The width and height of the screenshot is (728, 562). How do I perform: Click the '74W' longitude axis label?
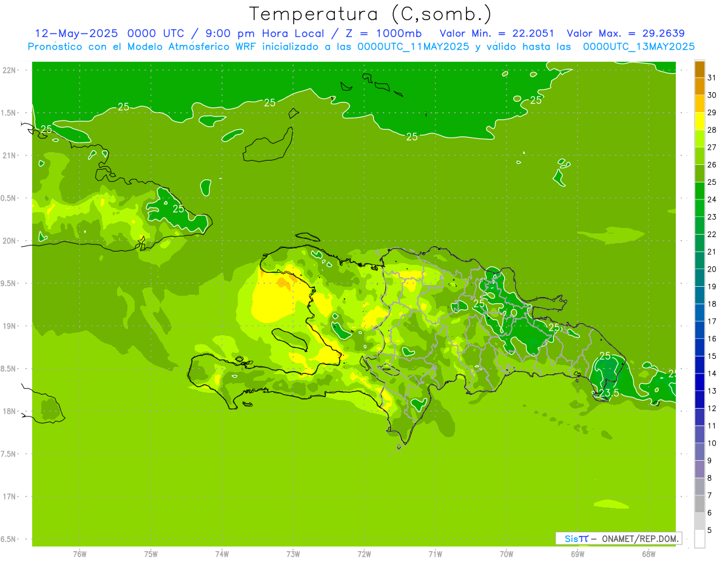(x=222, y=554)
